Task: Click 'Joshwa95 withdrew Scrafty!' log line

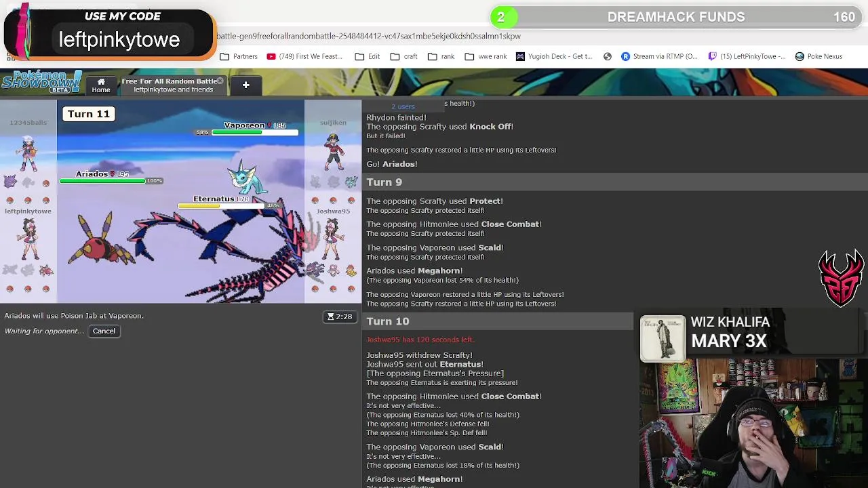Action: click(419, 355)
